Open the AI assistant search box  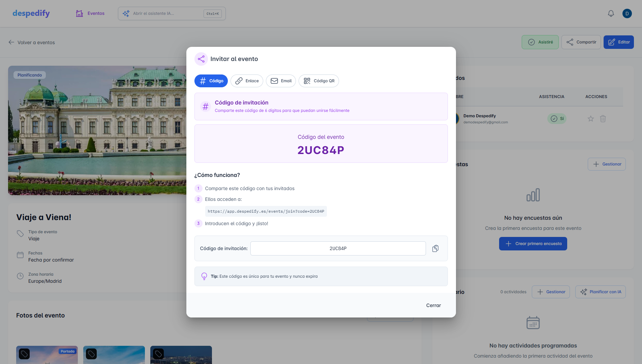(172, 13)
